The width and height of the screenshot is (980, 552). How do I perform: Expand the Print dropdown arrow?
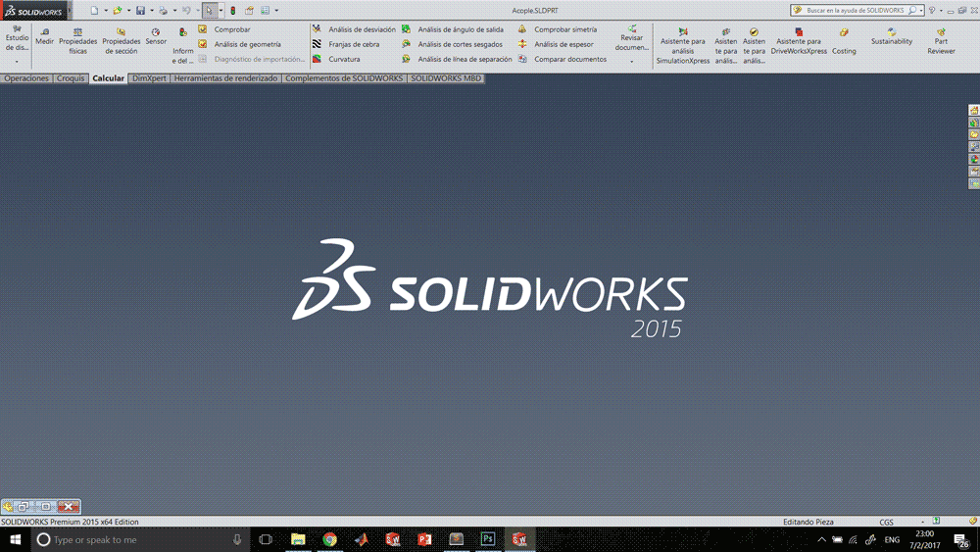[174, 11]
